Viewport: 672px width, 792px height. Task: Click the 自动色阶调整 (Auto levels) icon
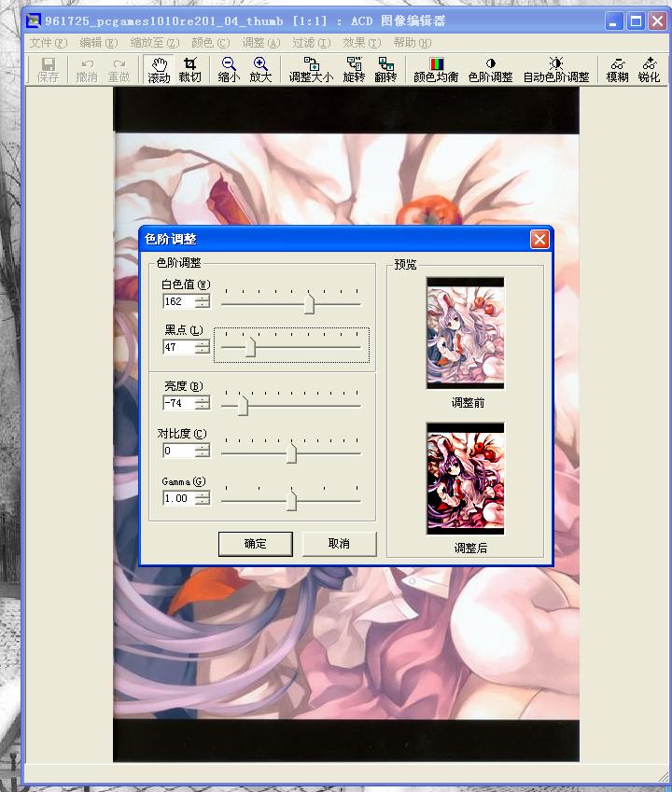click(555, 70)
